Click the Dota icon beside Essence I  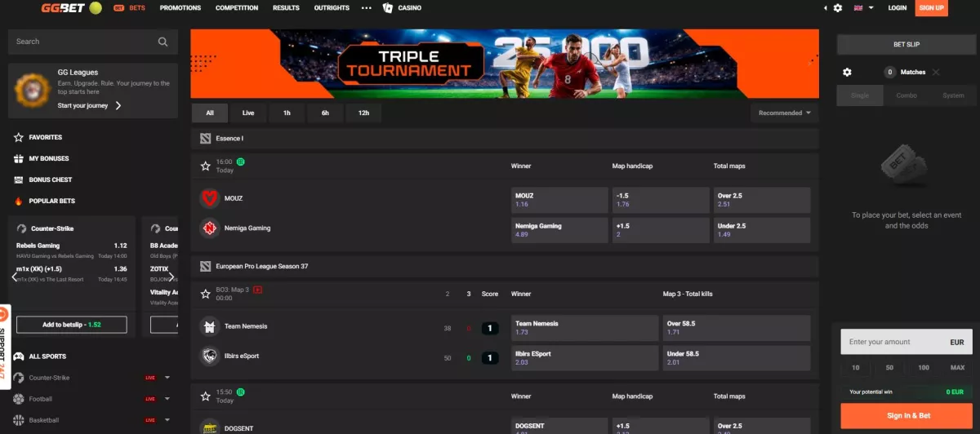(206, 139)
